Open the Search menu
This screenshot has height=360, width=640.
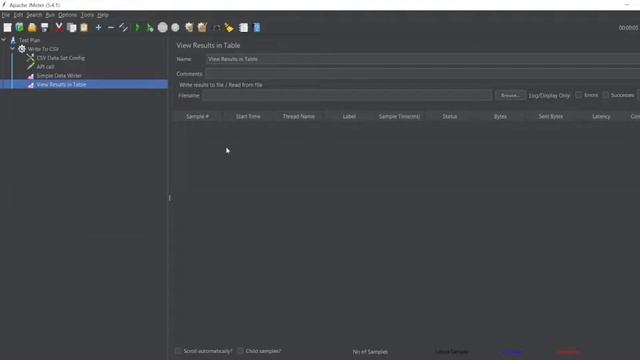pos(34,15)
